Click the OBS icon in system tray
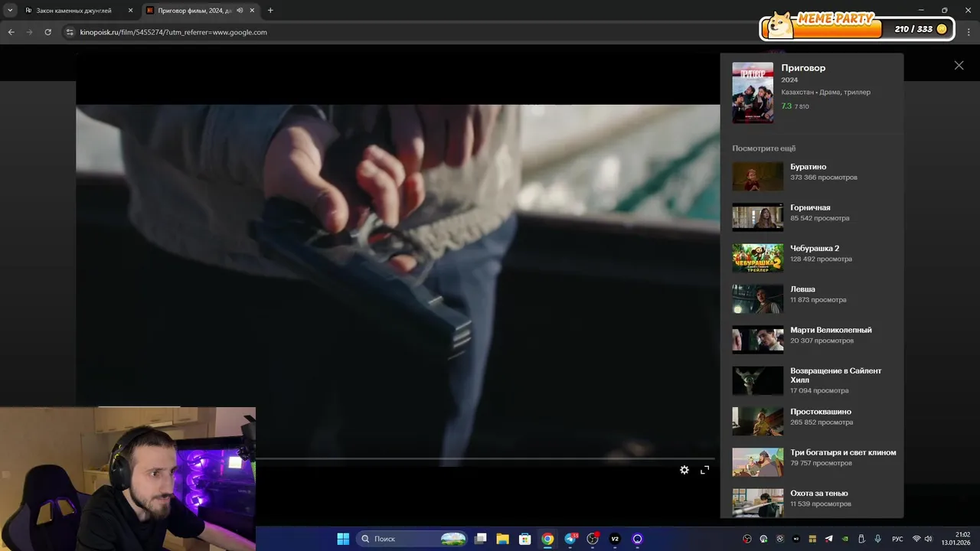Viewport: 980px width, 551px height. (x=747, y=539)
